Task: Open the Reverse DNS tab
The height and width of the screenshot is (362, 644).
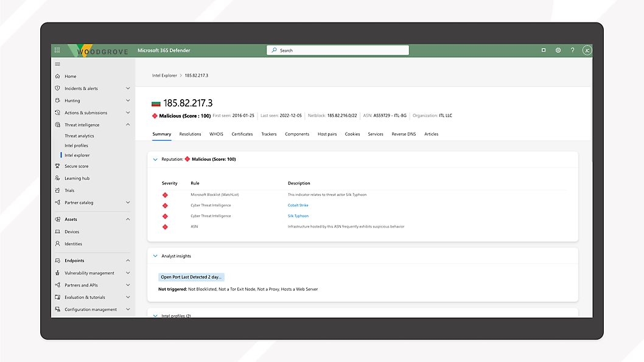Action: tap(404, 134)
